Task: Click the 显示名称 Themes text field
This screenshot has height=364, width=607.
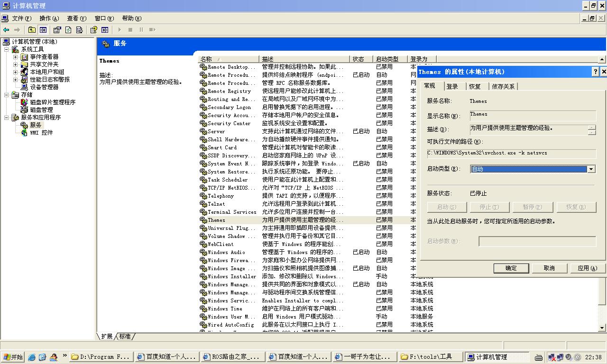Action: coord(533,115)
